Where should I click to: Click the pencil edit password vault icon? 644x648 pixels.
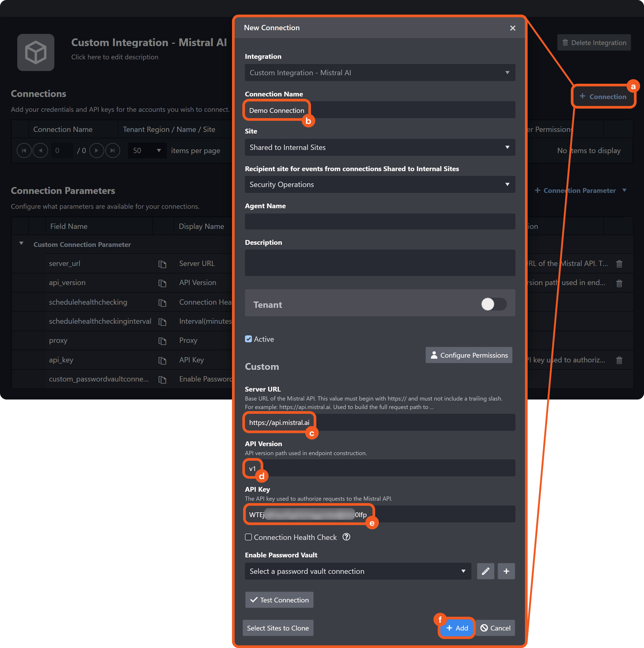point(485,571)
